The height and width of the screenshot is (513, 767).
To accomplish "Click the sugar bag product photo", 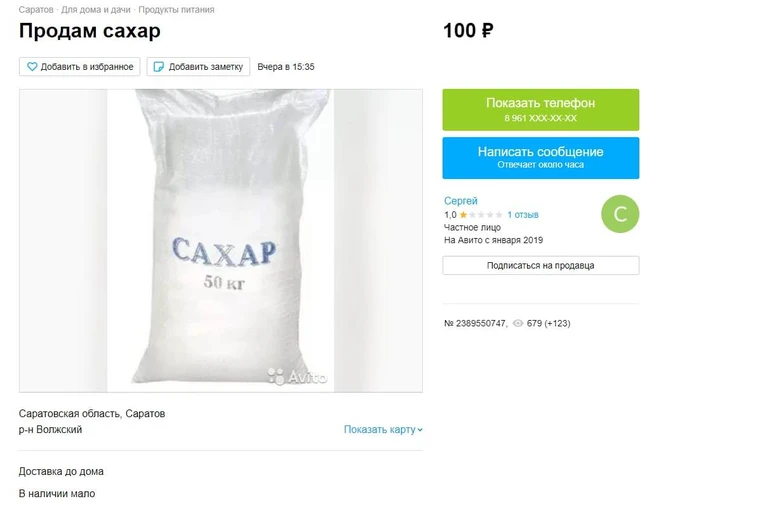I will (x=221, y=240).
